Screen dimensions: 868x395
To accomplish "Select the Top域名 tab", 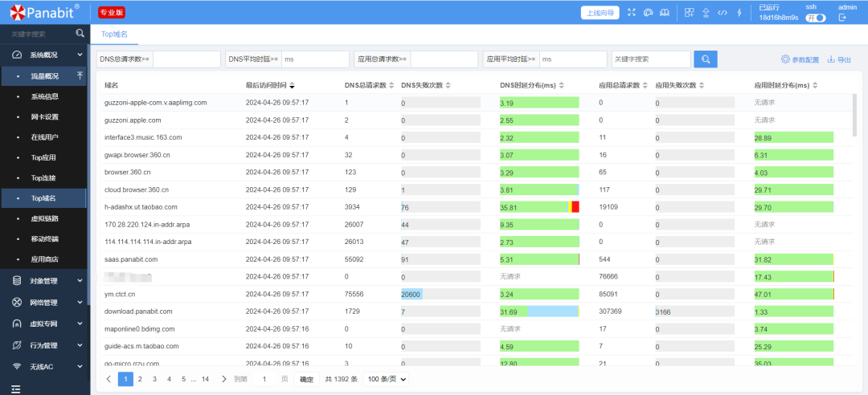I will [114, 34].
